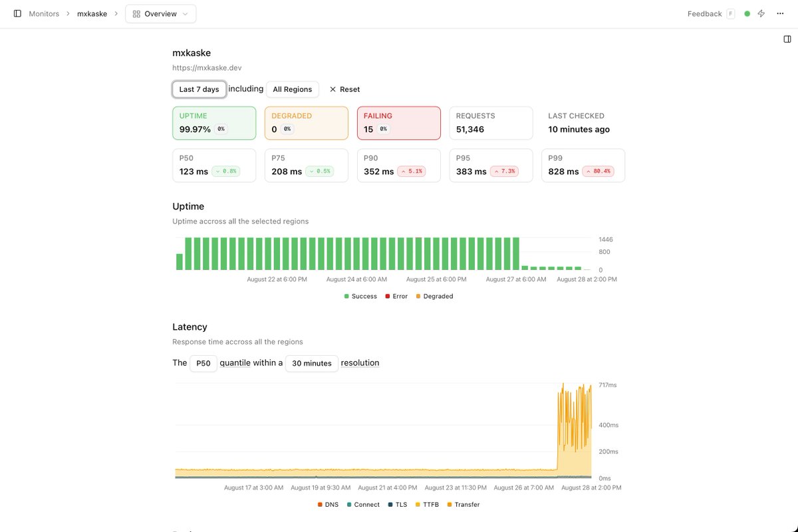Viewport: 798px width, 532px height.
Task: Click the 1446 uptime axis label
Action: tap(605, 239)
